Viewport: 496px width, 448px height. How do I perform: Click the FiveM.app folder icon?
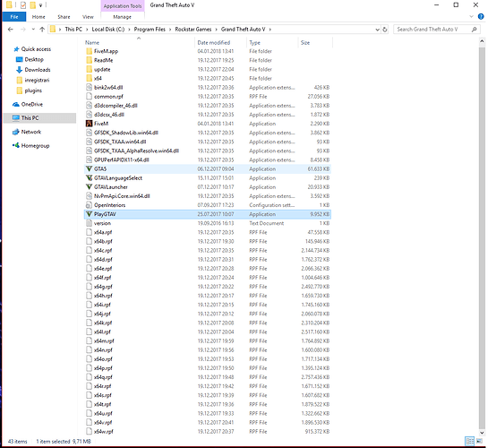coord(90,51)
